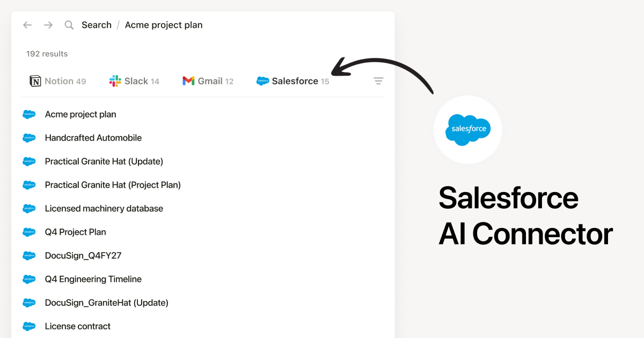Open the Acme project plan result
The width and height of the screenshot is (644, 338).
[80, 114]
